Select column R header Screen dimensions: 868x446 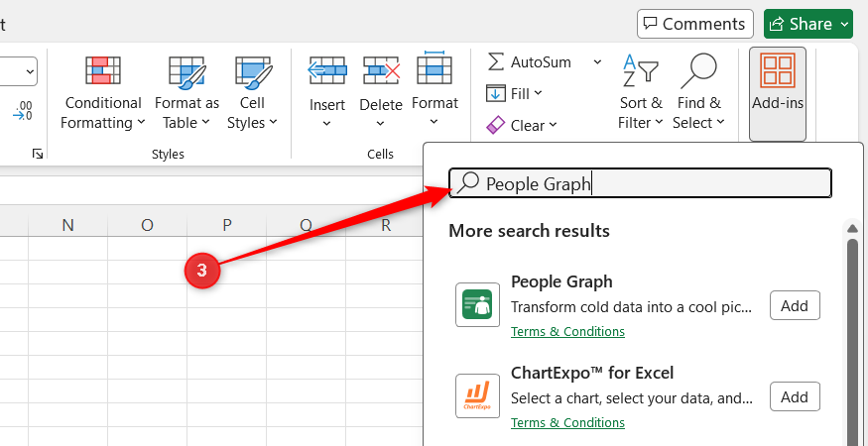(x=385, y=225)
